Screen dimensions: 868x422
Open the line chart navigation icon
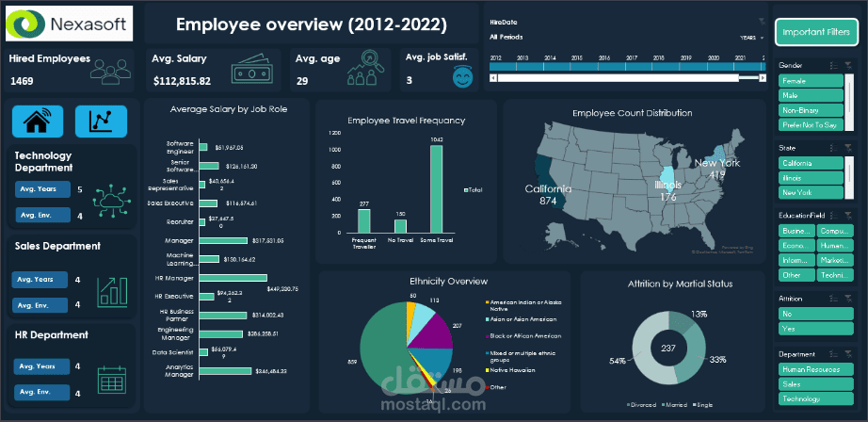pyautogui.click(x=101, y=121)
